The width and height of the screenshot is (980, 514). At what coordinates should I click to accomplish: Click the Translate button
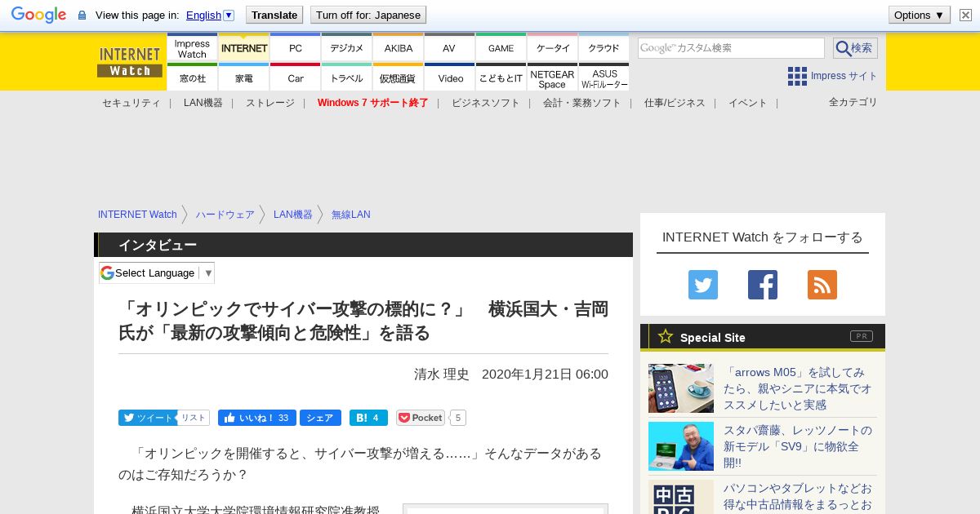coord(274,15)
